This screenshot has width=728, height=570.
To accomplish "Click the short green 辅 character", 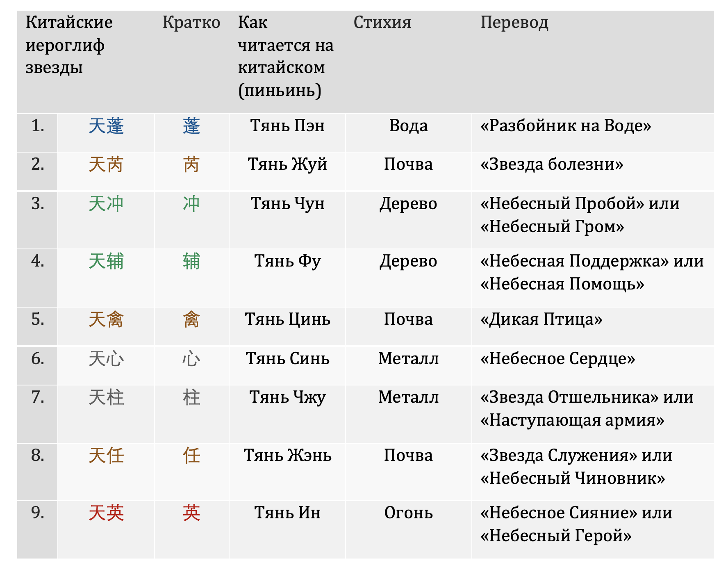I will pos(191,262).
